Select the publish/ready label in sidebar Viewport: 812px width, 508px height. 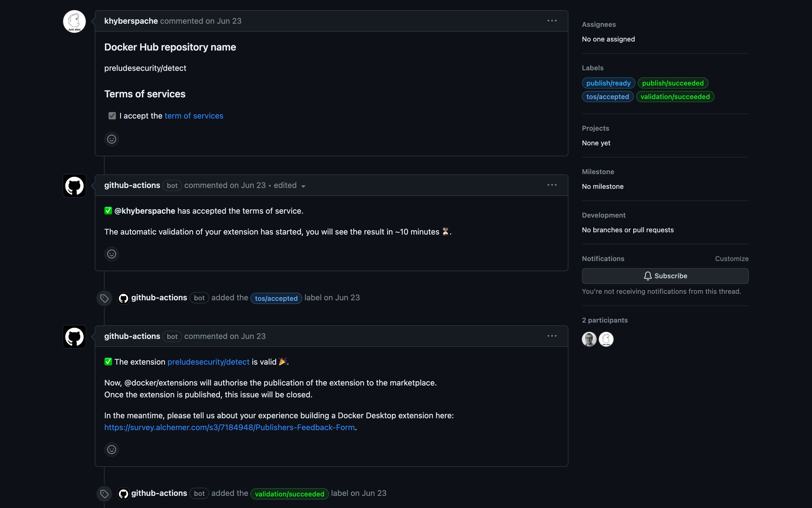pos(608,83)
